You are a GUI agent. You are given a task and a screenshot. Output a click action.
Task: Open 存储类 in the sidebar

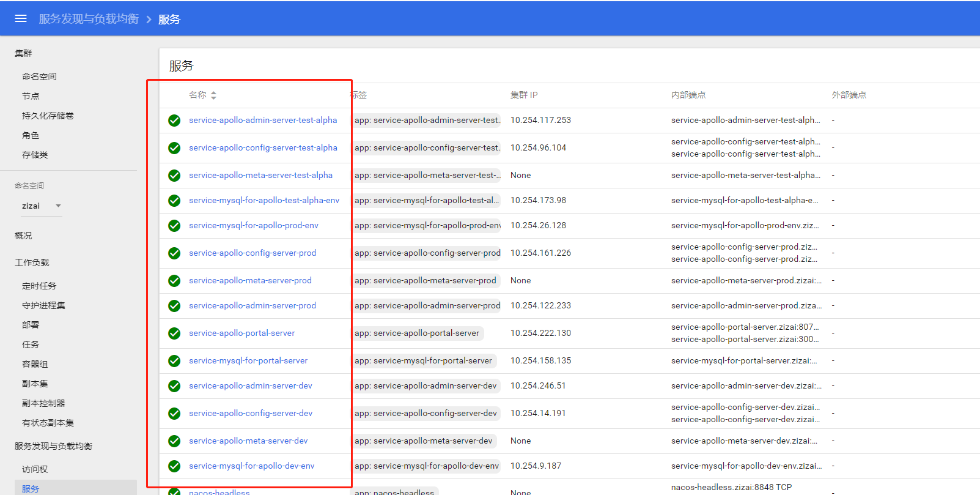(35, 155)
